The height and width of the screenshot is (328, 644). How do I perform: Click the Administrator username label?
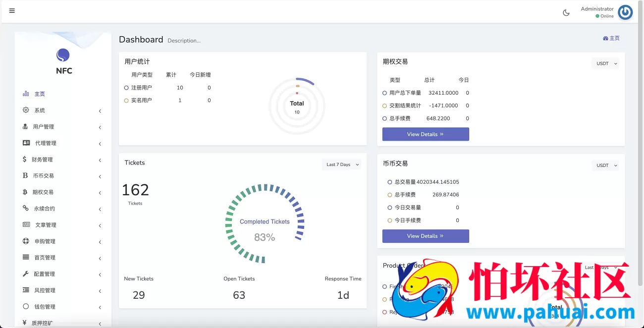[x=597, y=9]
